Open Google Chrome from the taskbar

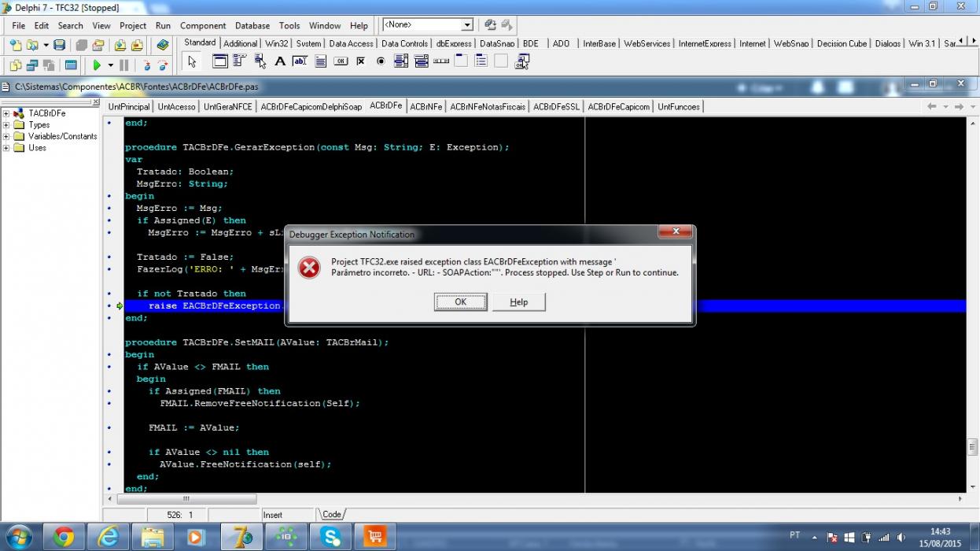tap(64, 537)
